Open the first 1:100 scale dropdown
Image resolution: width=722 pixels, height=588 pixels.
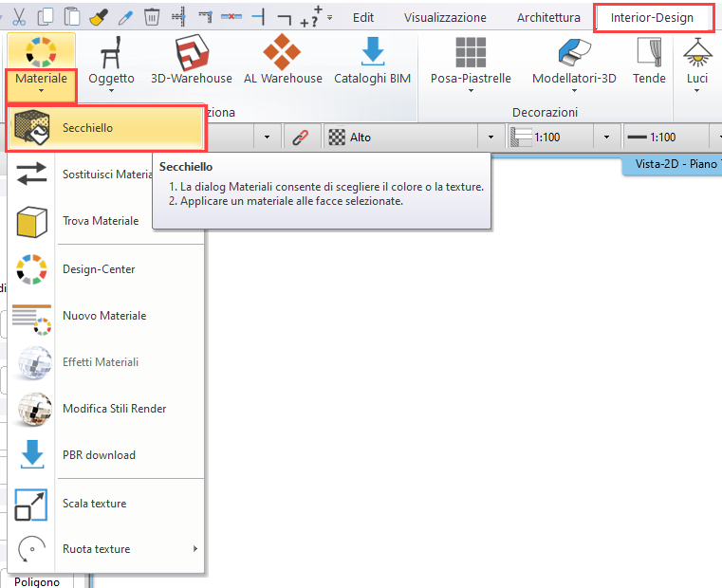tap(606, 138)
